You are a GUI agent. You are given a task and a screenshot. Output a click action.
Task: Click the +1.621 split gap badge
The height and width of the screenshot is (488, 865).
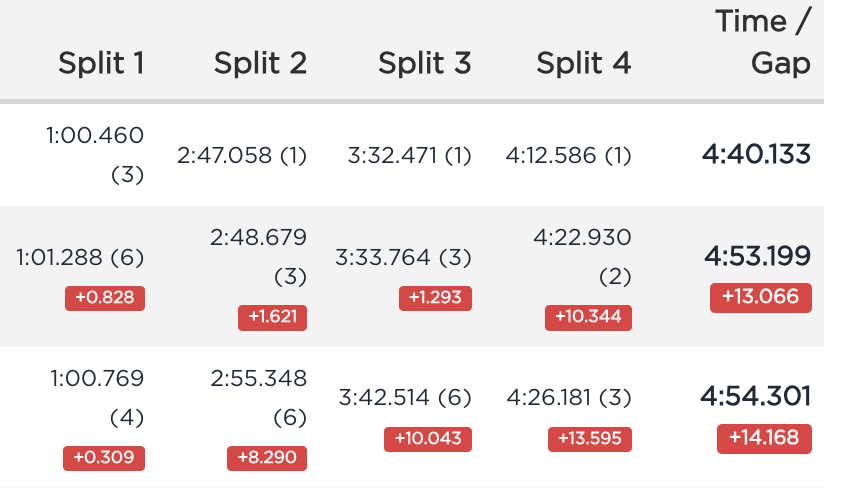tap(273, 318)
